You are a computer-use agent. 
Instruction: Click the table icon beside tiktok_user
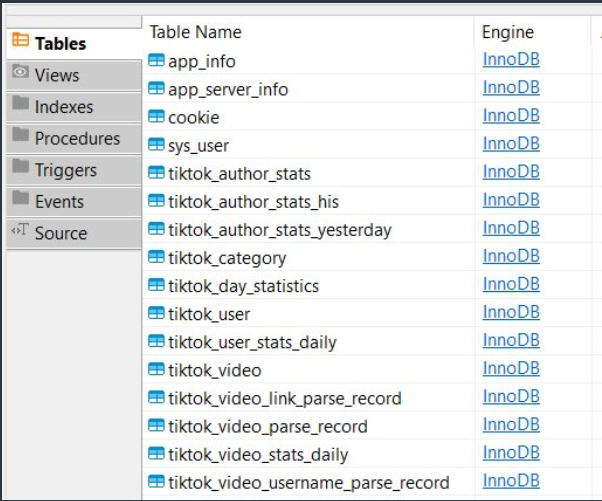[156, 313]
